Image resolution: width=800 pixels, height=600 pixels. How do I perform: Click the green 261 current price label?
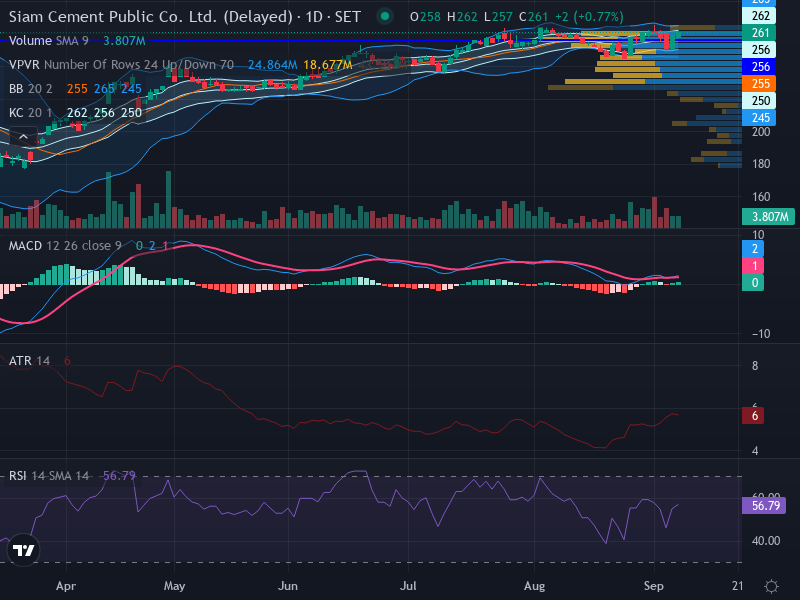[x=759, y=33]
